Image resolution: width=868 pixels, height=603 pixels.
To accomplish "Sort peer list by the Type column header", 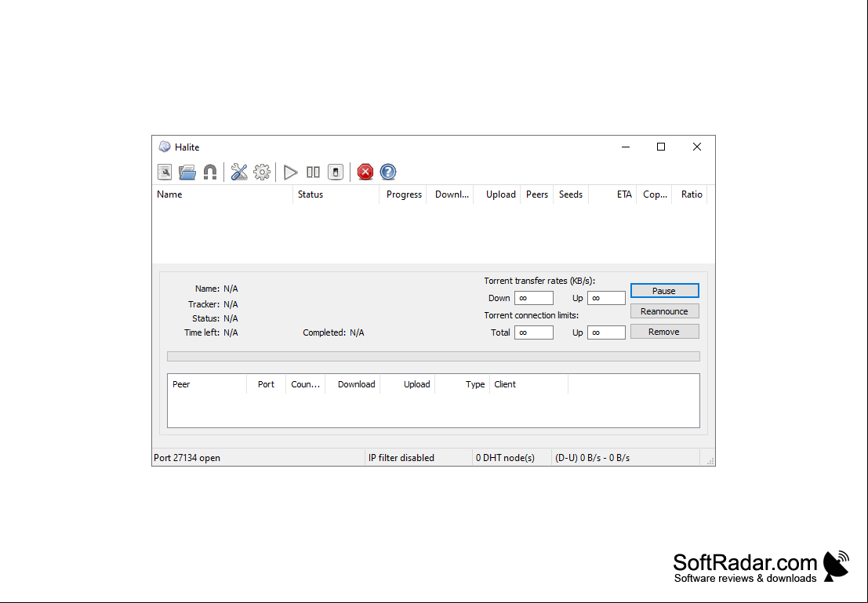I will [463, 384].
